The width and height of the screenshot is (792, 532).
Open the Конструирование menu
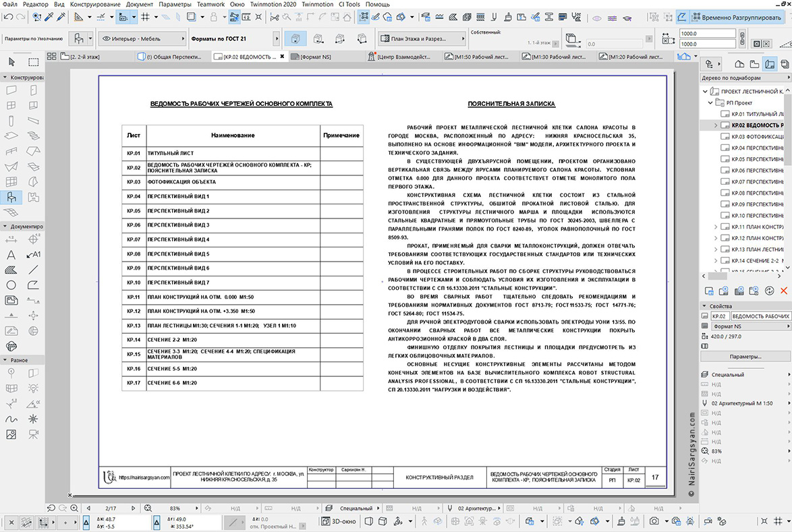95,4
